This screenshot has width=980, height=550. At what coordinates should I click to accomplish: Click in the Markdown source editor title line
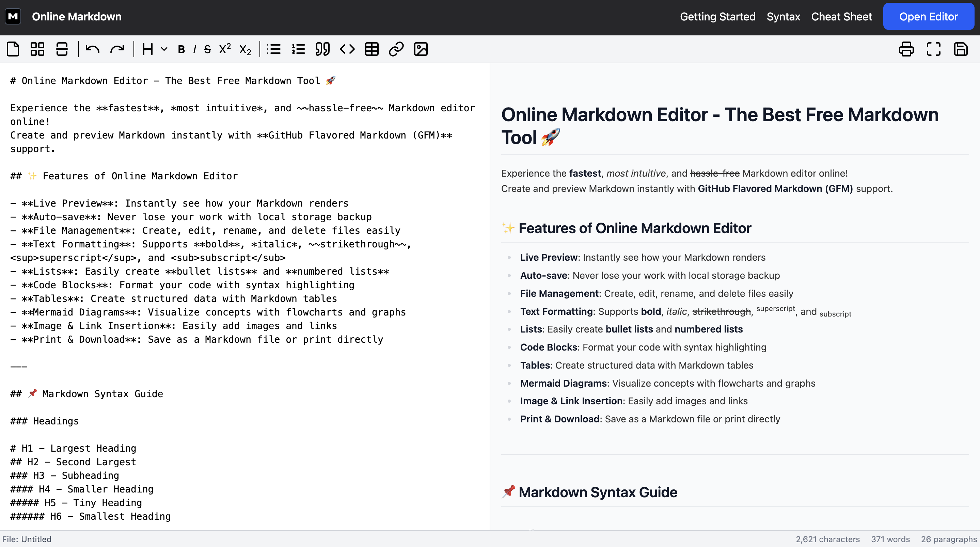point(173,81)
